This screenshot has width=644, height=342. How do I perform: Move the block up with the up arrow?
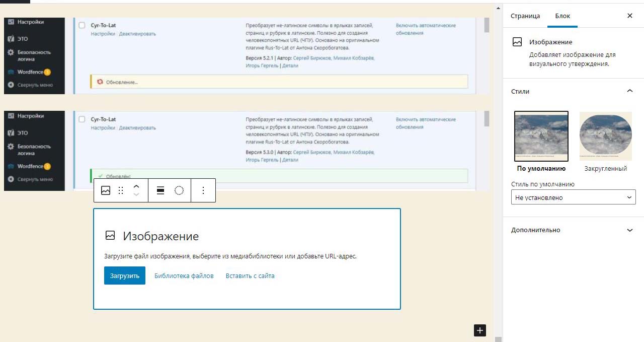tap(136, 186)
